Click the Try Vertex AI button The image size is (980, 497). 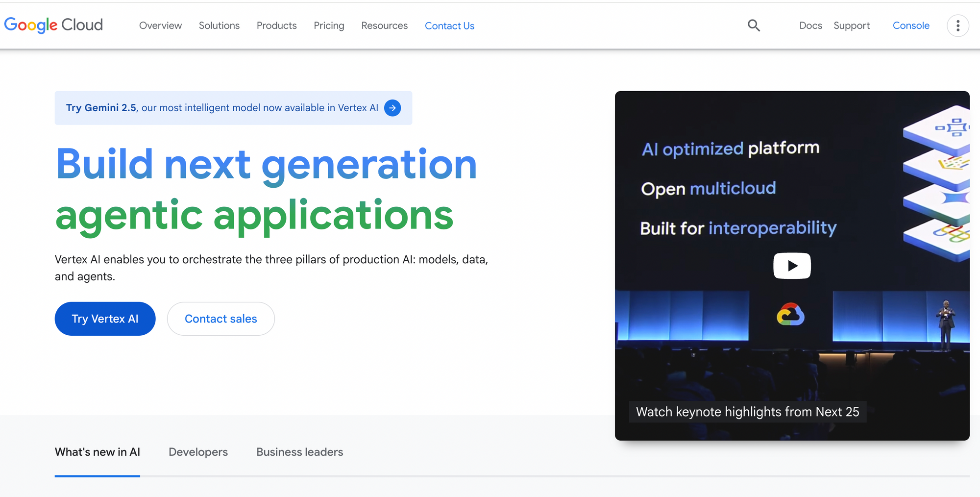(x=105, y=319)
